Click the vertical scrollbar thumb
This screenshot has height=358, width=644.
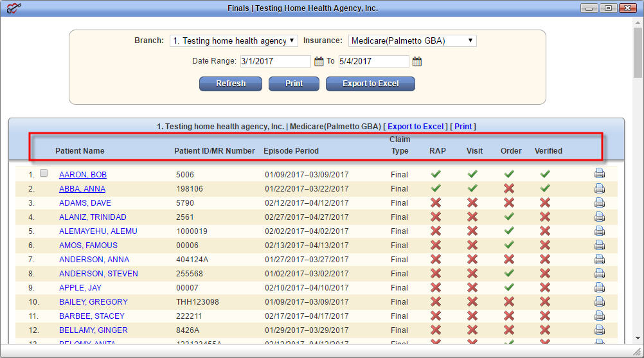[x=638, y=53]
